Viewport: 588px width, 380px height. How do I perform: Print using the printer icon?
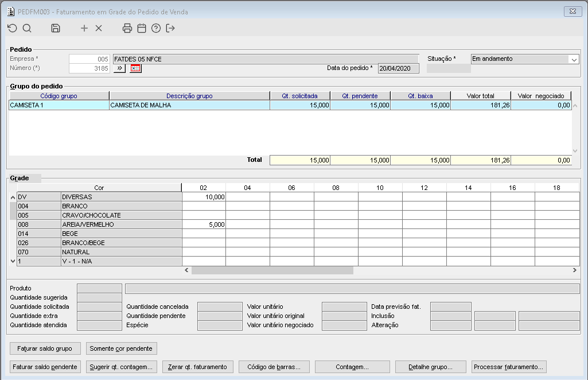click(127, 28)
